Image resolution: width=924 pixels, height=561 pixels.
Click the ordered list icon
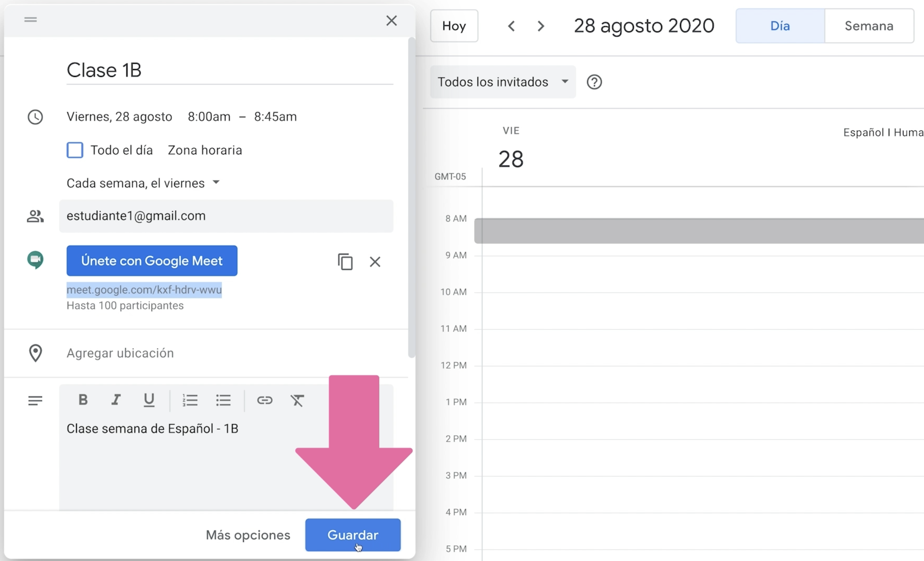coord(190,400)
